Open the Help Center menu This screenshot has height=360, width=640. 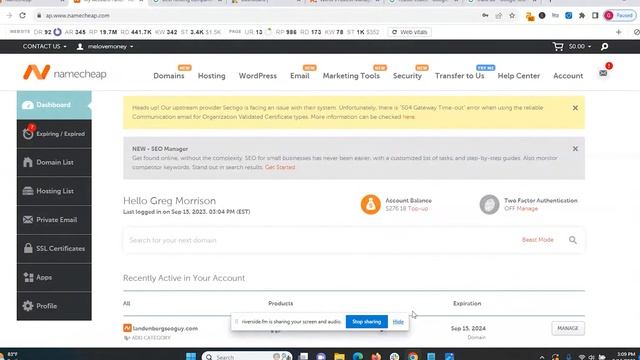coord(519,76)
